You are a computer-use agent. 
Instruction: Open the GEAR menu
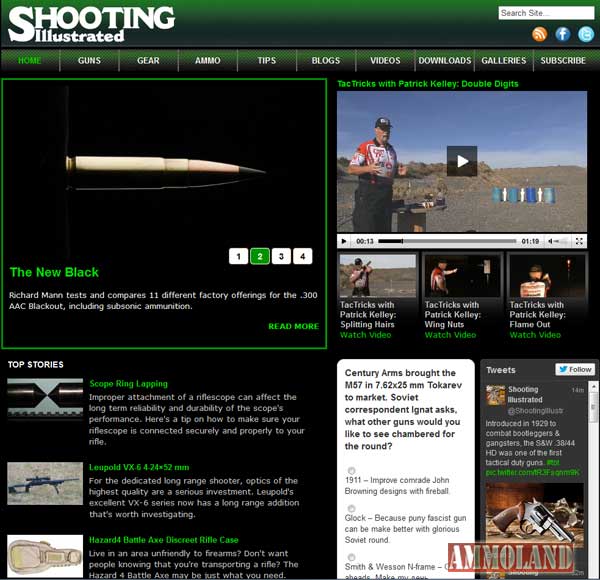coord(148,60)
